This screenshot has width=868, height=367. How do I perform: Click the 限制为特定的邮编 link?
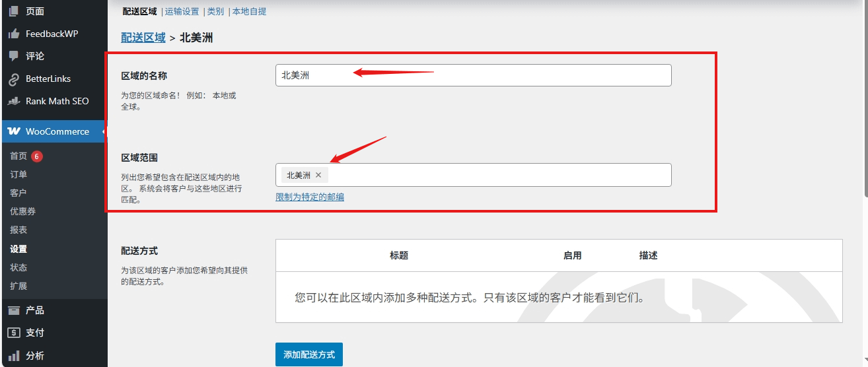pyautogui.click(x=310, y=197)
